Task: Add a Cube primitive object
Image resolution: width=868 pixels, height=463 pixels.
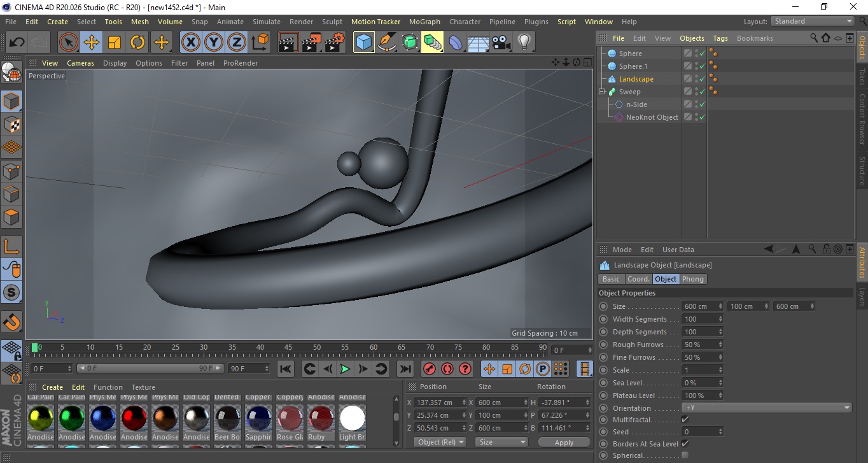Action: [x=363, y=43]
